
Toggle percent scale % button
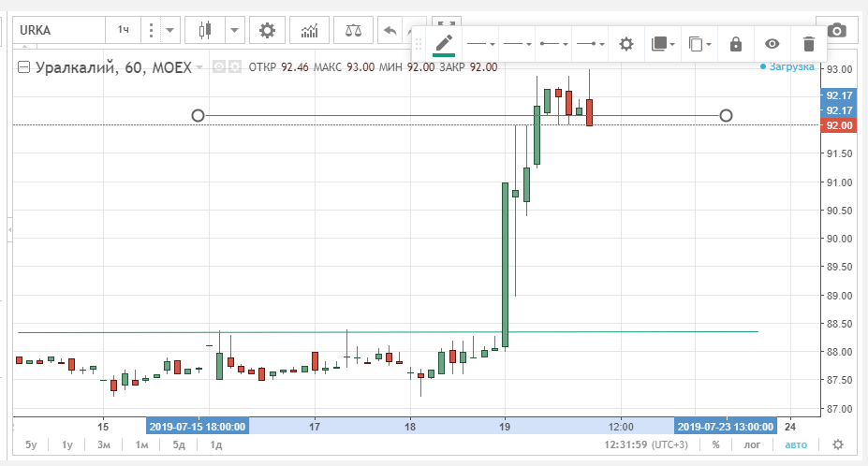(x=715, y=445)
